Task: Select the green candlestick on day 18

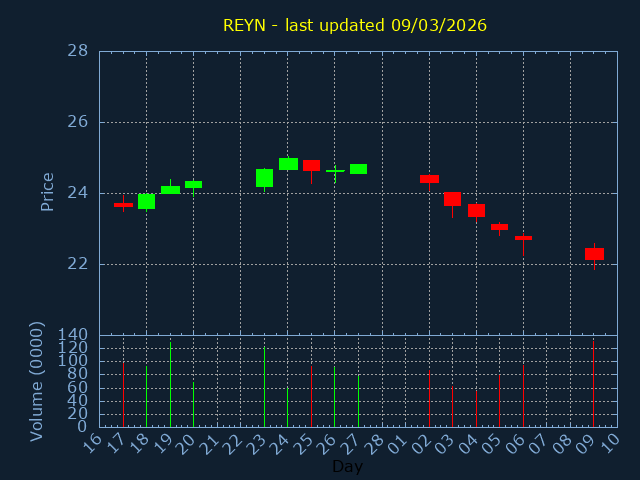Action: click(146, 201)
